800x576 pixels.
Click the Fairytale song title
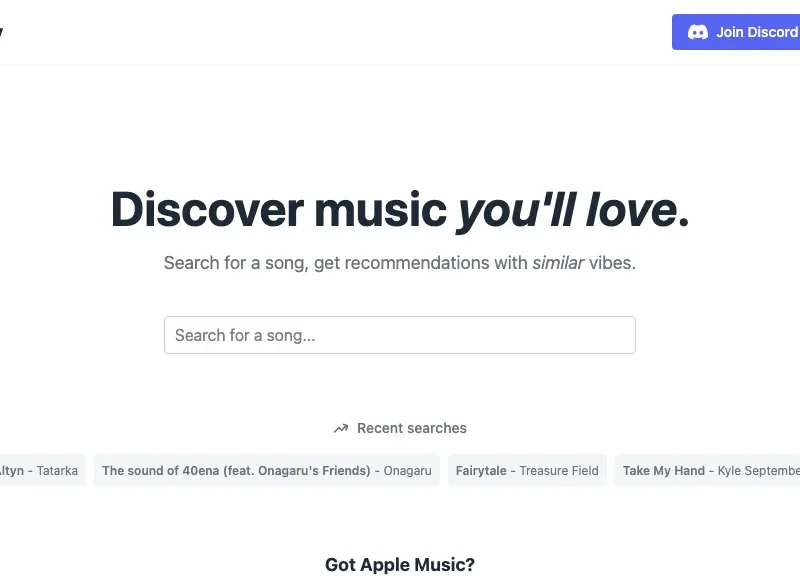tap(481, 470)
